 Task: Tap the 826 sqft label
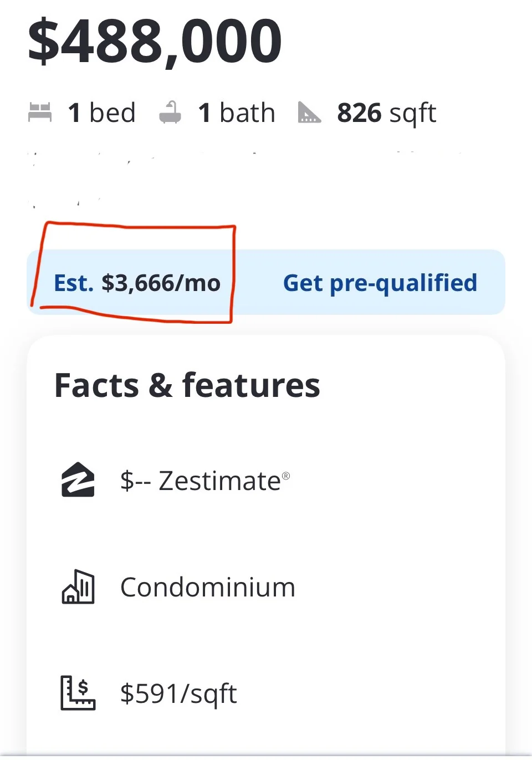click(x=387, y=113)
